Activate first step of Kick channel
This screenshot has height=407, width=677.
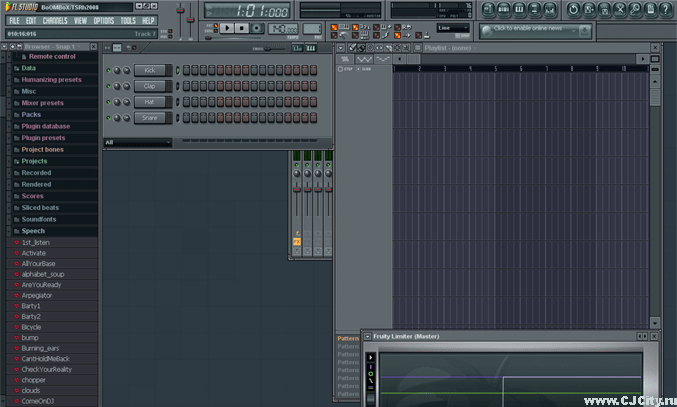186,70
